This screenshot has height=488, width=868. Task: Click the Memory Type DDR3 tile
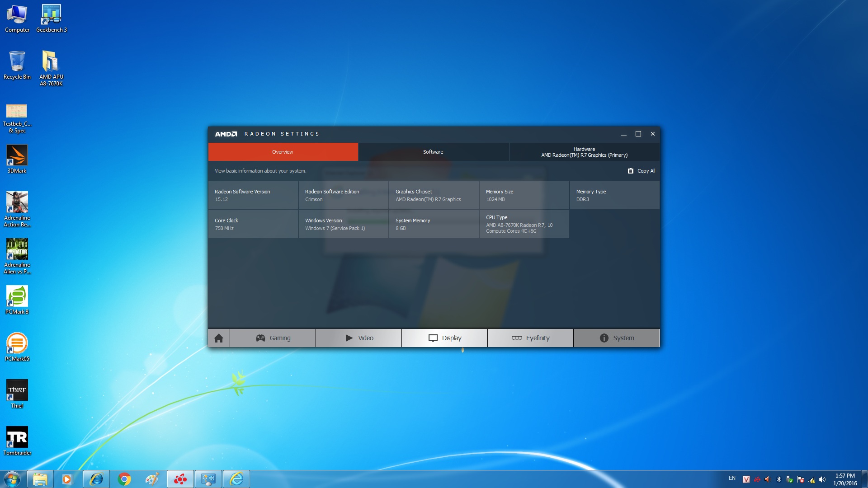pos(615,195)
